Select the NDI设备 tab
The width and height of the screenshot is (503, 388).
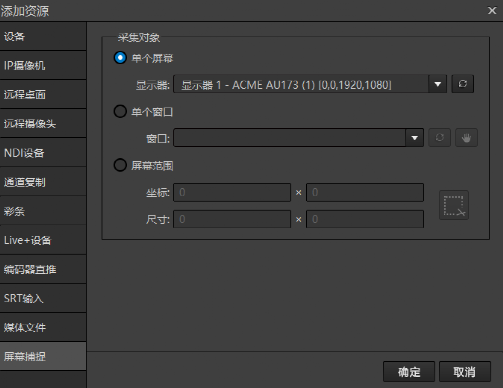coord(43,153)
